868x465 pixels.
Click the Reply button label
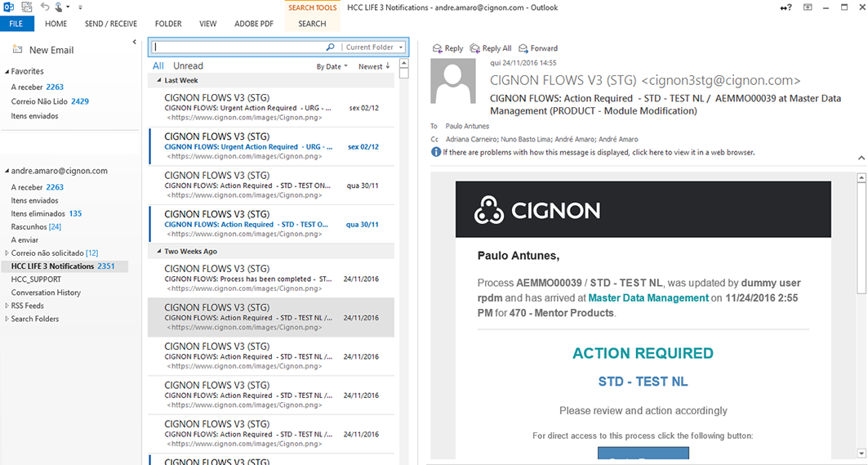click(x=454, y=48)
